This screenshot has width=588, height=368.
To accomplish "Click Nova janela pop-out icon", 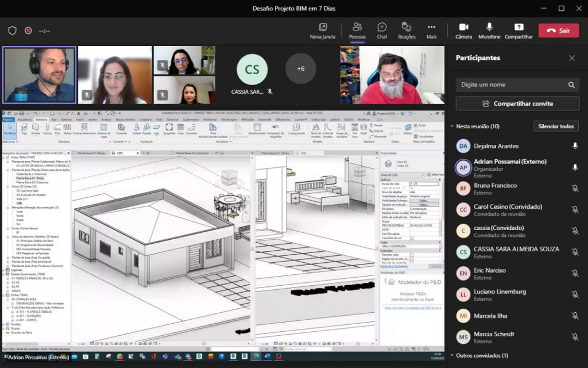I will (322, 30).
